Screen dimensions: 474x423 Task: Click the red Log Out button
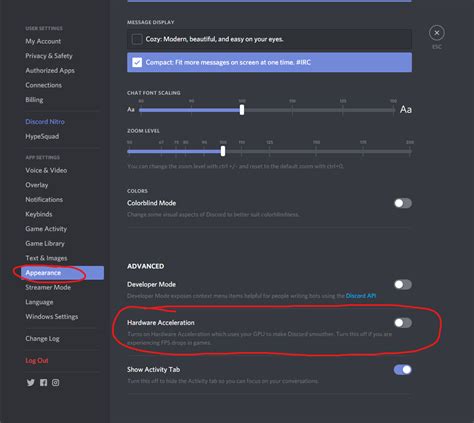tap(37, 360)
